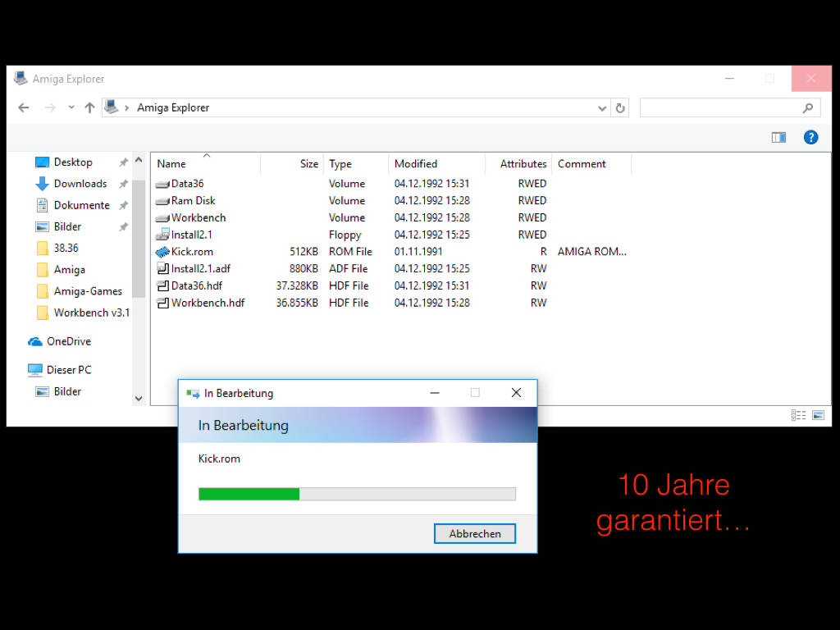Sort files by Size column
This screenshot has height=630, width=840.
(308, 164)
